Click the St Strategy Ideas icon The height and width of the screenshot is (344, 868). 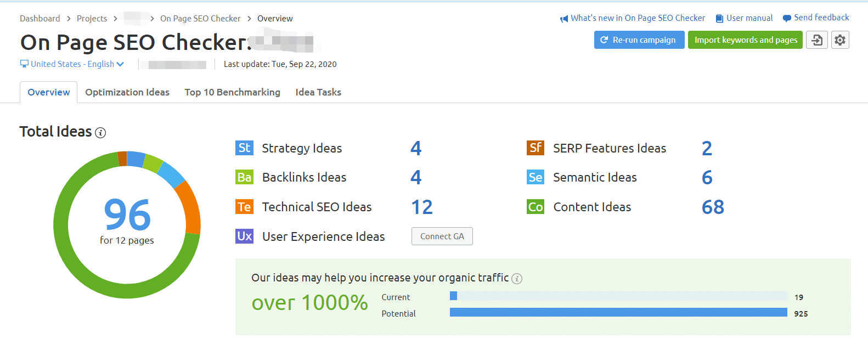click(x=244, y=148)
